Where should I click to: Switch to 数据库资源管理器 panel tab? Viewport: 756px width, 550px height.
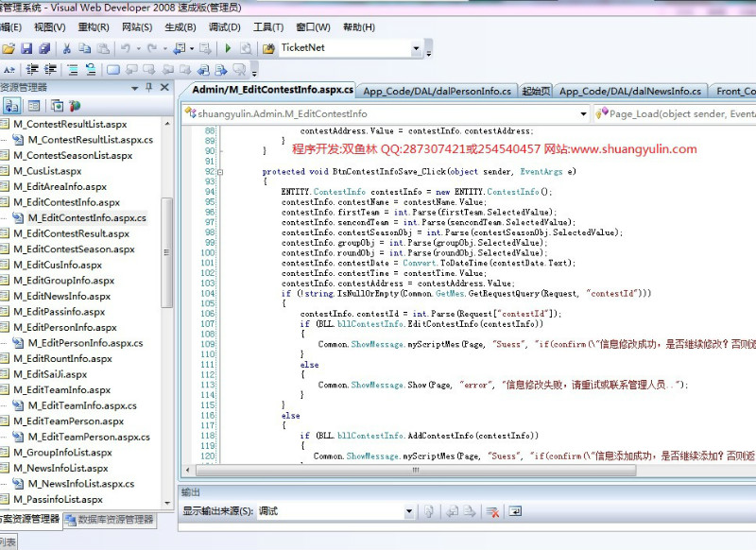click(110, 520)
